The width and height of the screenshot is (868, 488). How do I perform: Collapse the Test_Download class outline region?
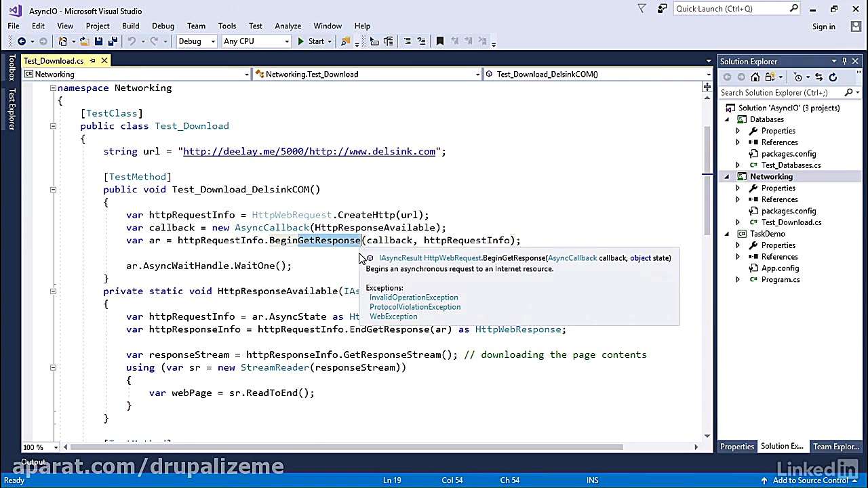[x=53, y=126]
